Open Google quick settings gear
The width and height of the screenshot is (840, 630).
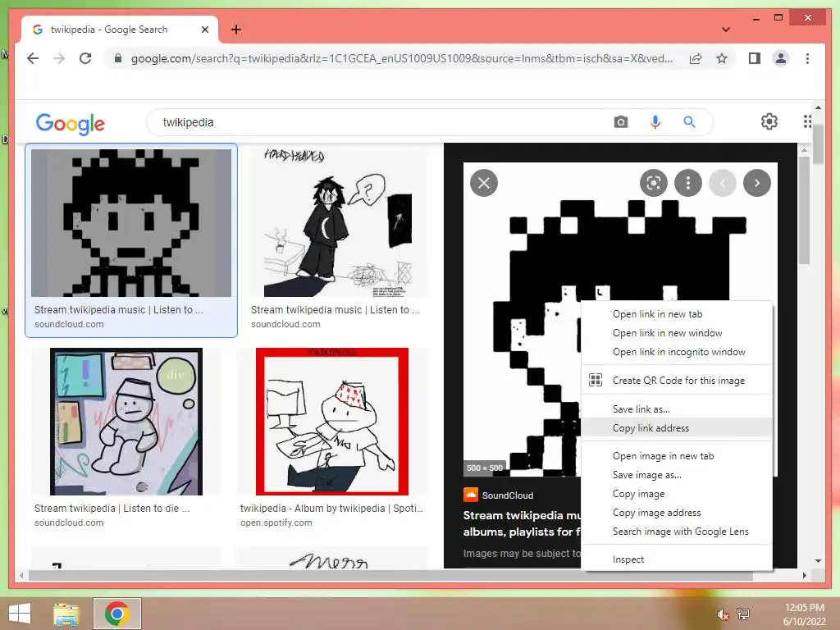tap(769, 121)
